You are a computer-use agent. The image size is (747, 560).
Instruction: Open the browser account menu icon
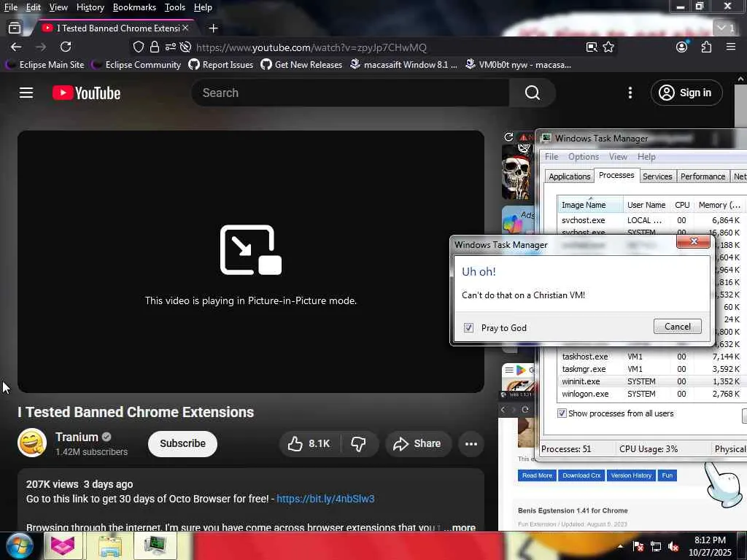[682, 47]
